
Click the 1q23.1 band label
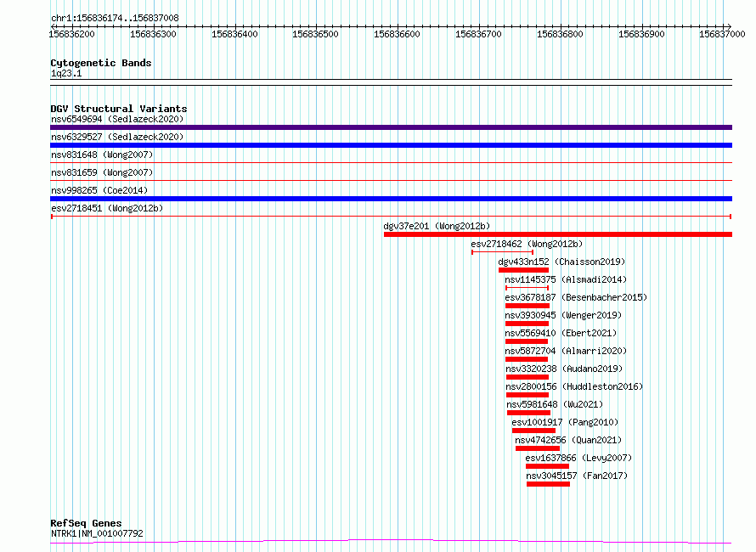tap(66, 73)
